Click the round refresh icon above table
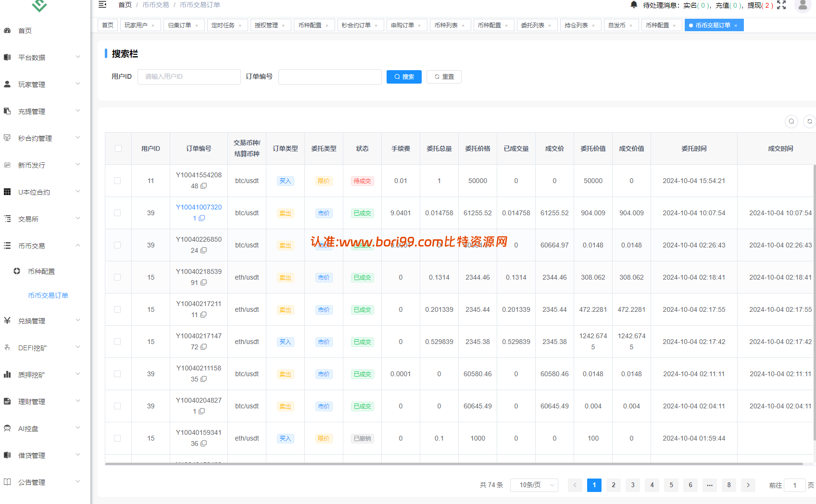This screenshot has height=504, width=816. pyautogui.click(x=810, y=122)
